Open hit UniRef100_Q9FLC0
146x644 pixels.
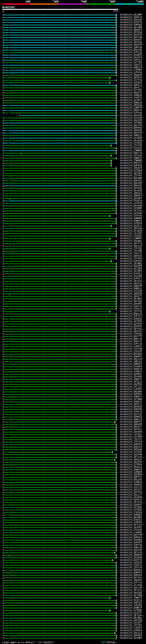(x=131, y=85)
